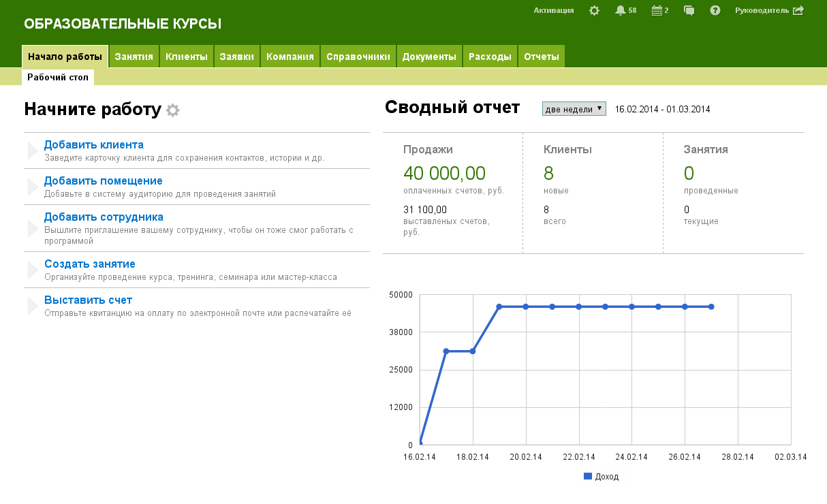Switch to the Занятия tab
Screen dimensions: 827x504
pos(134,57)
